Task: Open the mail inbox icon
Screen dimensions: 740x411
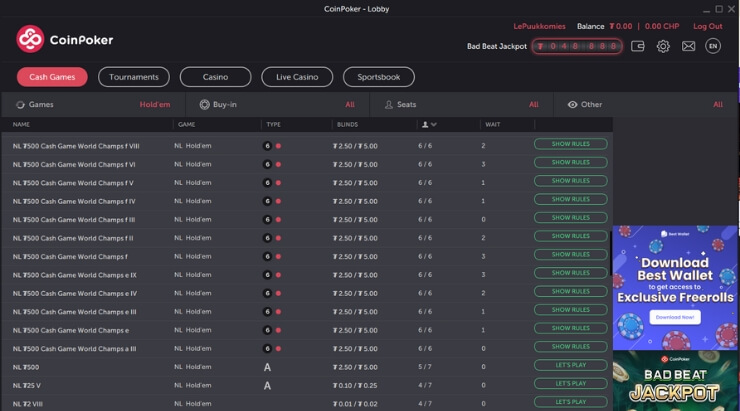Action: 688,46
